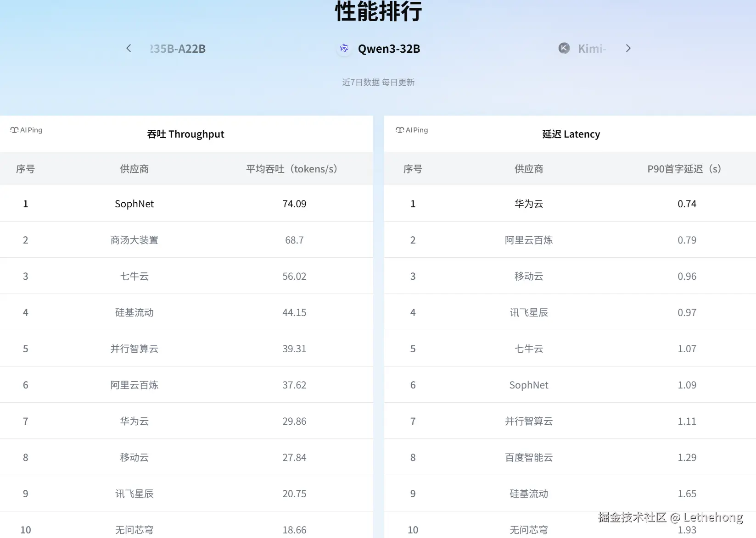Select 阿里云百炼 in the Throughput table
Image resolution: width=756 pixels, height=538 pixels.
pyautogui.click(x=134, y=385)
